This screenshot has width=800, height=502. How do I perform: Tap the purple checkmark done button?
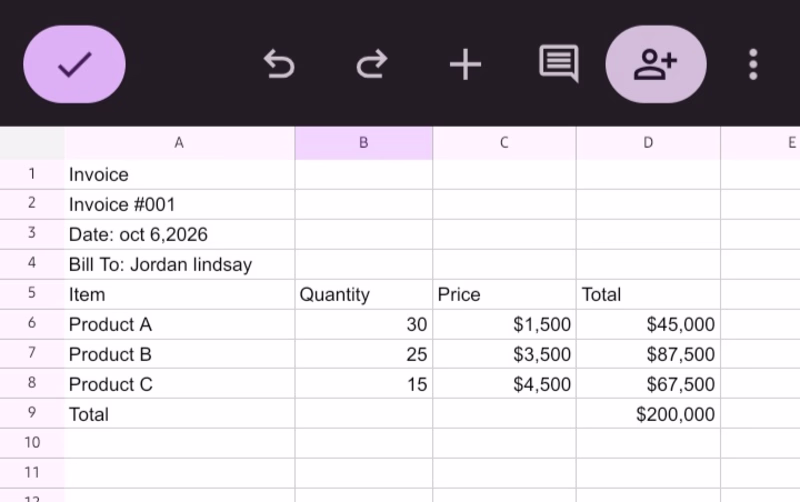click(74, 64)
